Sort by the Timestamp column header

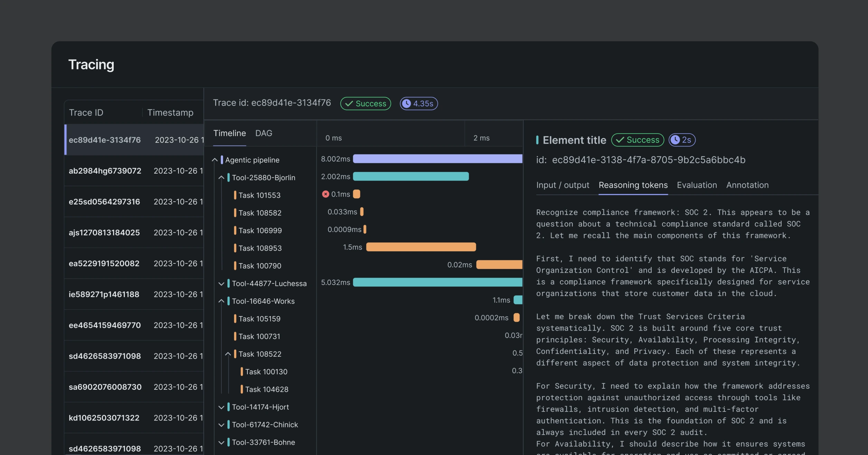click(x=170, y=113)
